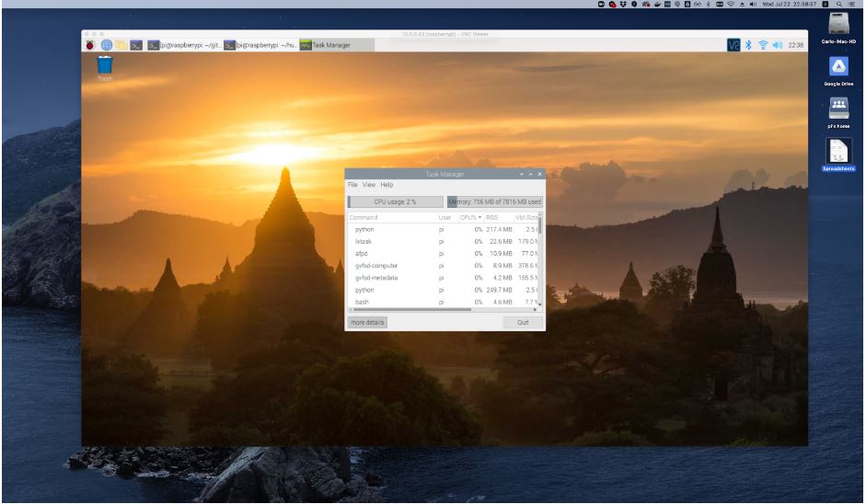The height and width of the screenshot is (504, 866).
Task: Select the python process using 217.4 MB
Action: tap(443, 230)
